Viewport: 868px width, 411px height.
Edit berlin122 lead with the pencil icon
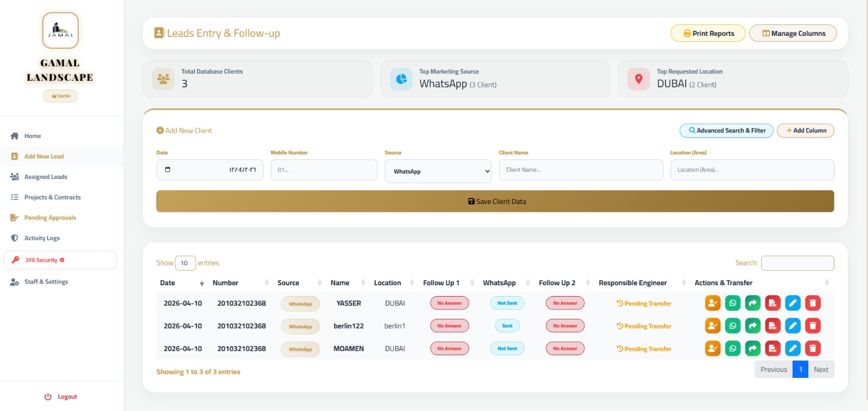(793, 326)
